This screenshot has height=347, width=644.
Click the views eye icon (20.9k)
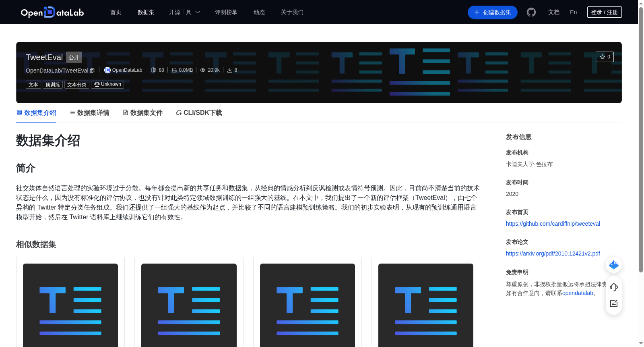coord(203,70)
